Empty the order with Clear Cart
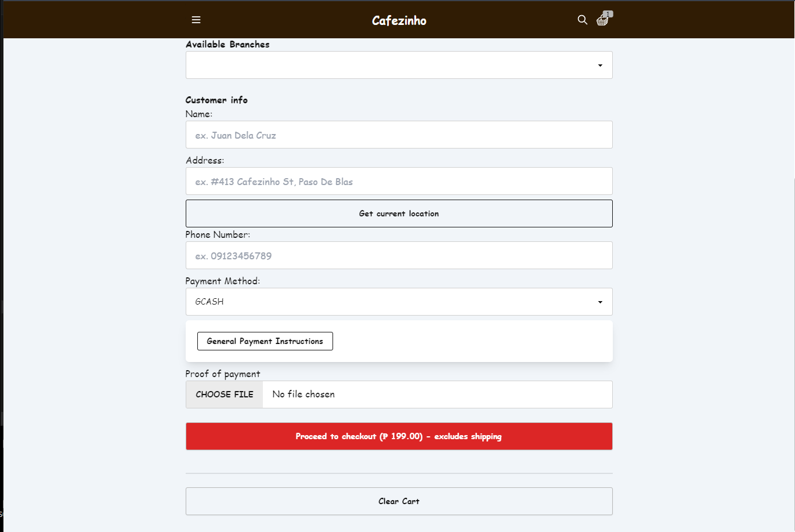795x532 pixels. pyautogui.click(x=399, y=501)
